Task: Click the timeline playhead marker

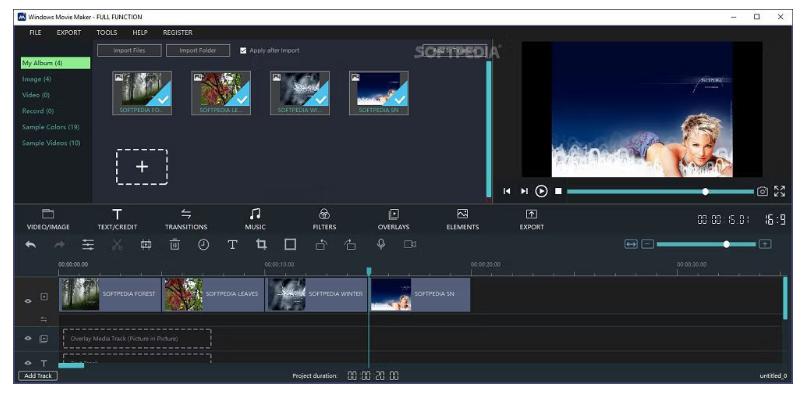Action: click(x=369, y=271)
